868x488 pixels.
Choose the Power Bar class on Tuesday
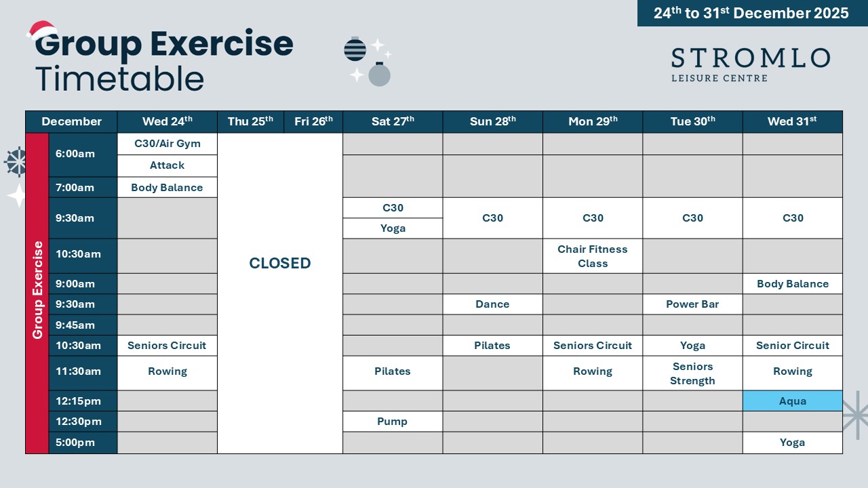point(692,304)
